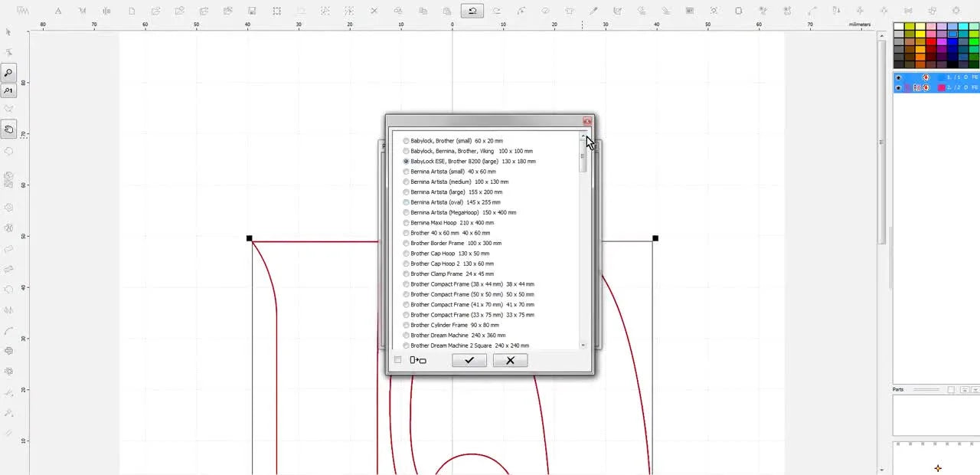This screenshot has height=475, width=980.
Task: Select the Text tool with the A icon
Action: click(58, 11)
